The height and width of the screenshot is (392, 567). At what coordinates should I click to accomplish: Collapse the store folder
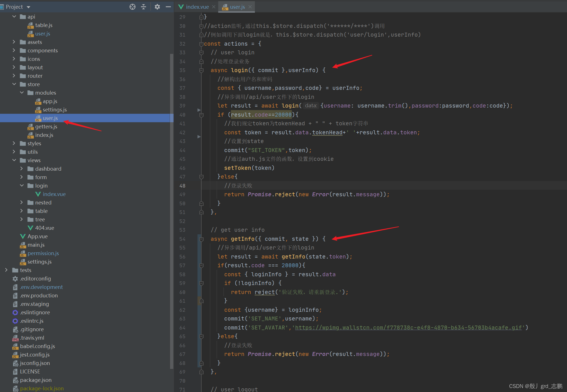click(14, 84)
